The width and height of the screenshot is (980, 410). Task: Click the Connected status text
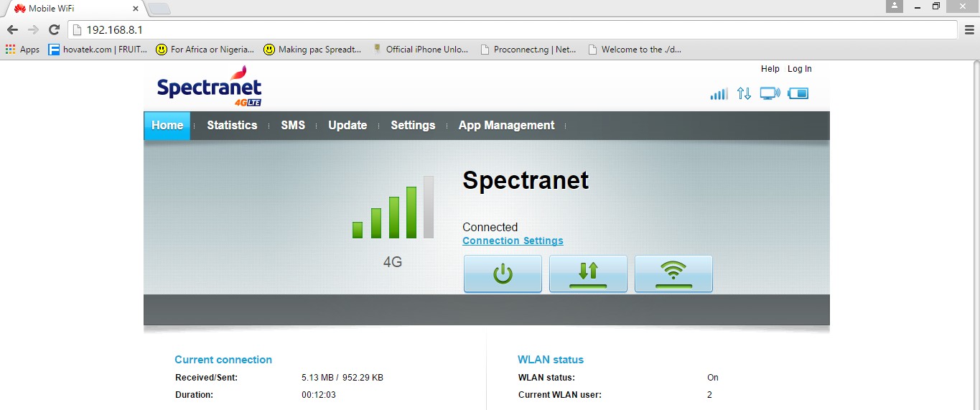[x=490, y=227]
